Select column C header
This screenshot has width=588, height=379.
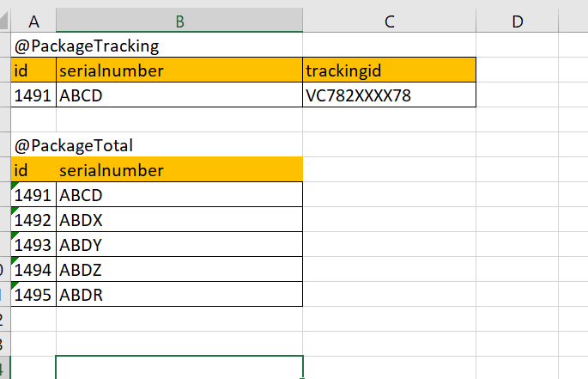pyautogui.click(x=389, y=21)
